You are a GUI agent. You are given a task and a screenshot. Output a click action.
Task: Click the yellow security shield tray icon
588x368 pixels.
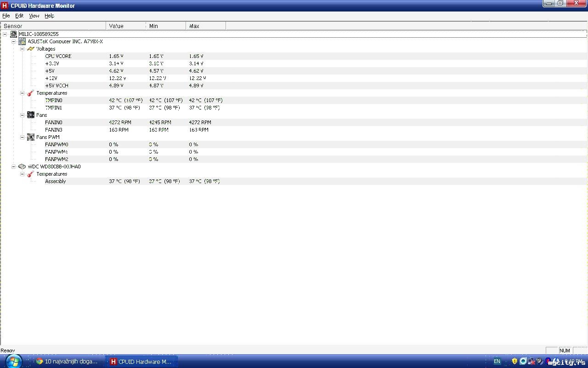tap(514, 362)
